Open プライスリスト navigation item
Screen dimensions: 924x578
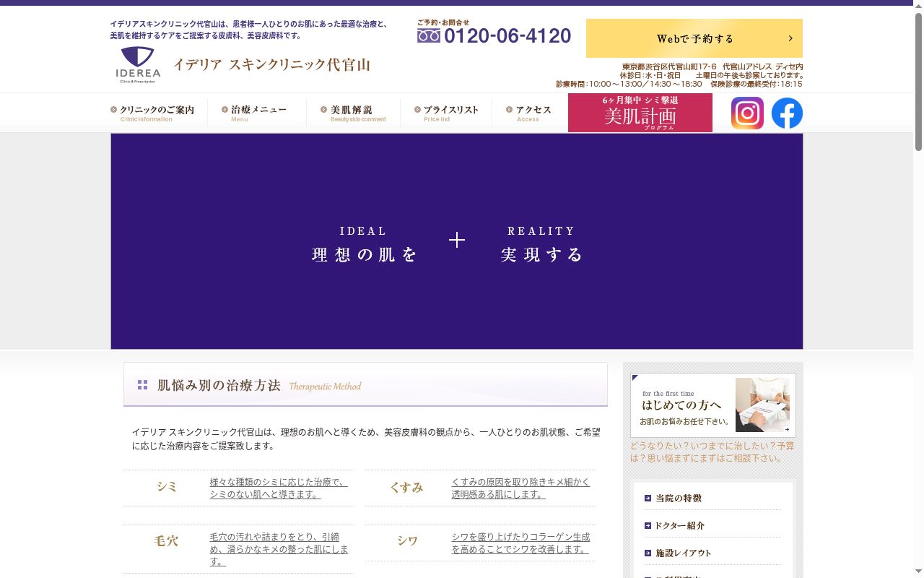tap(446, 113)
